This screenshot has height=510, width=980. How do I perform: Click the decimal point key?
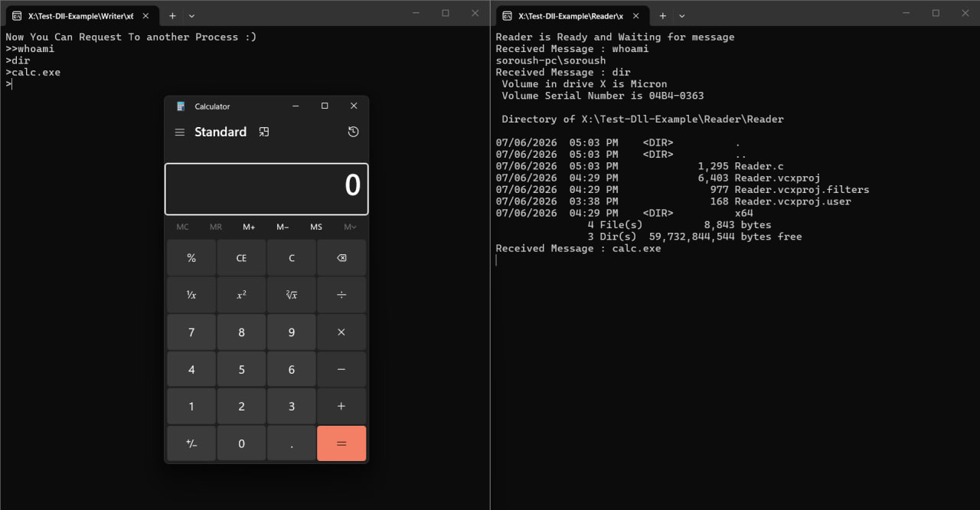pos(292,443)
